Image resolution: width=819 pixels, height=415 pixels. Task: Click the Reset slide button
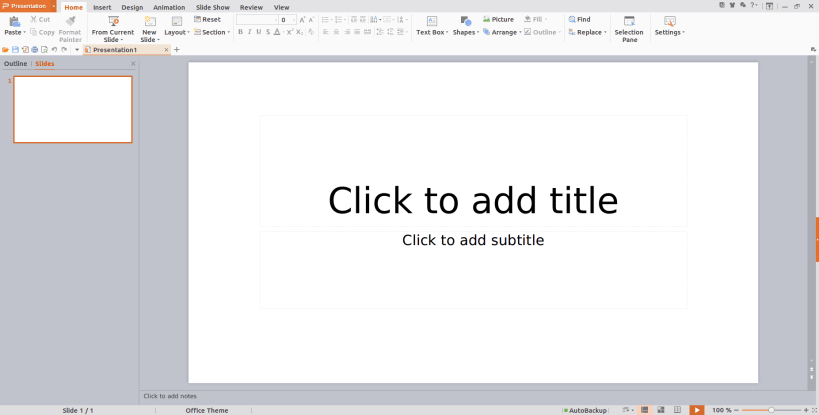(207, 19)
